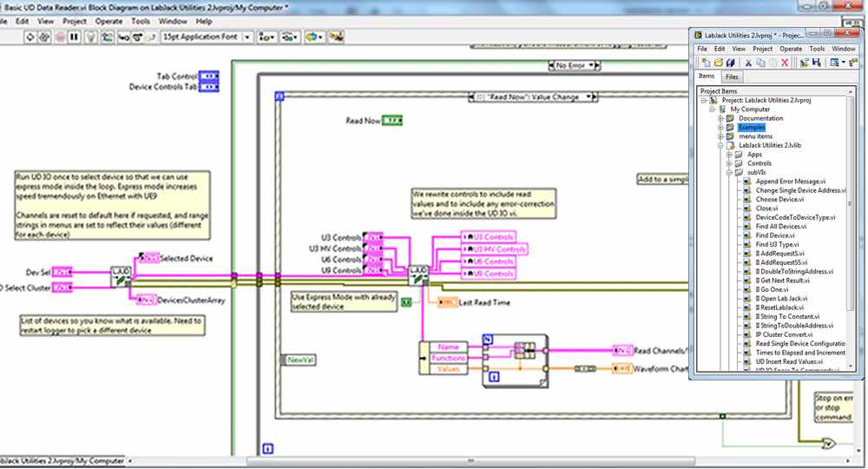Select the Examples folder item
The width and height of the screenshot is (868, 469).
(753, 128)
